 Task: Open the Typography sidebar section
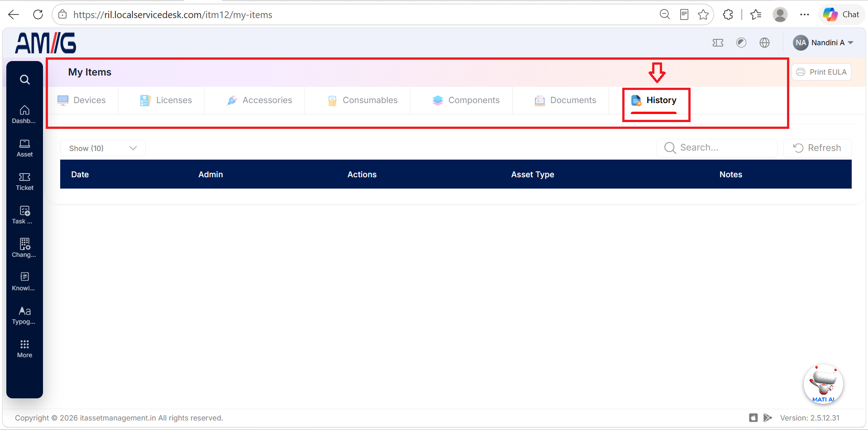click(24, 316)
